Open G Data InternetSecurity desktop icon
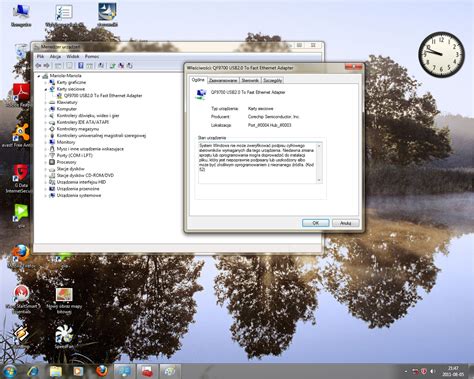The width and height of the screenshot is (474, 379). [21, 178]
